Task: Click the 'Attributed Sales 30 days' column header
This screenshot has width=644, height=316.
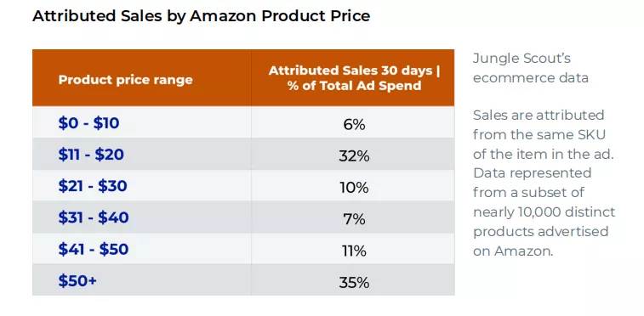Action: point(354,78)
